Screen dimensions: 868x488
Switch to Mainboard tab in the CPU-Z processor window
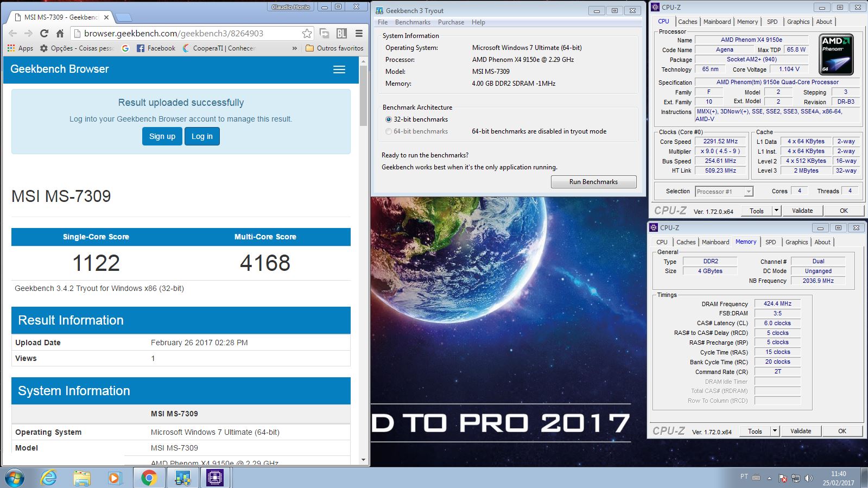(717, 22)
